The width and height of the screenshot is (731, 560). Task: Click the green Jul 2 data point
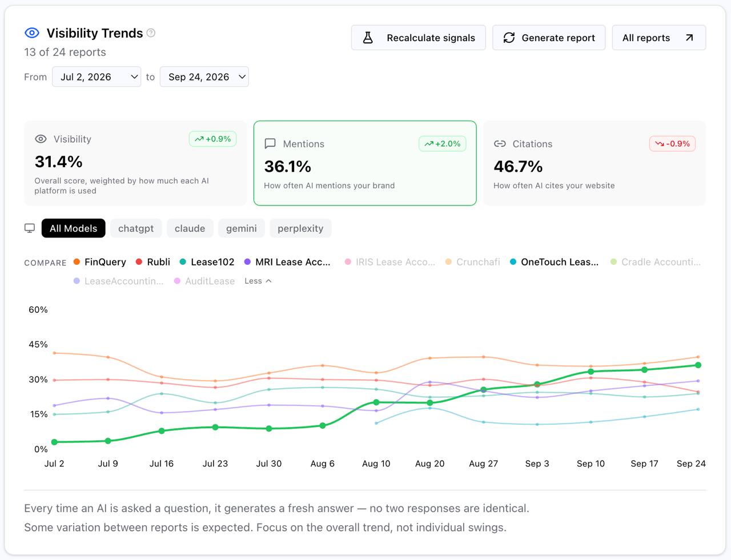(54, 442)
